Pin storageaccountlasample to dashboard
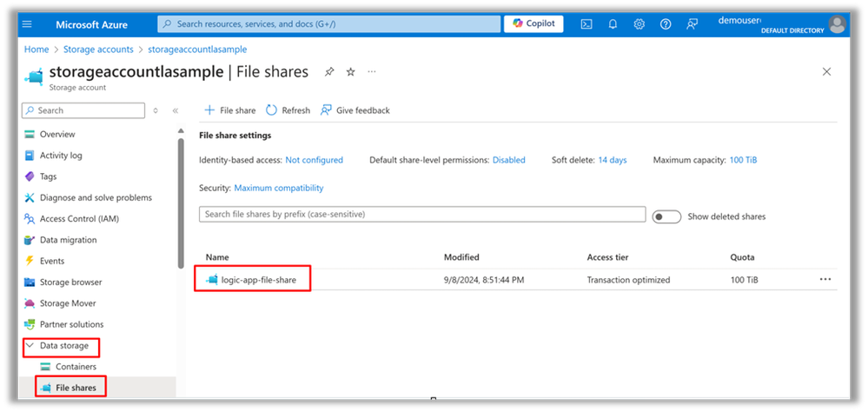 [329, 72]
